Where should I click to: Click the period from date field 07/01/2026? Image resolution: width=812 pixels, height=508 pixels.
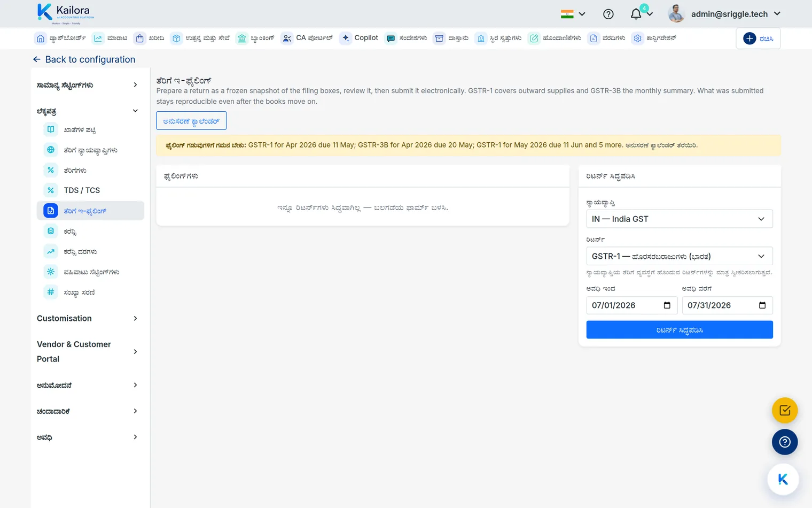click(x=631, y=305)
